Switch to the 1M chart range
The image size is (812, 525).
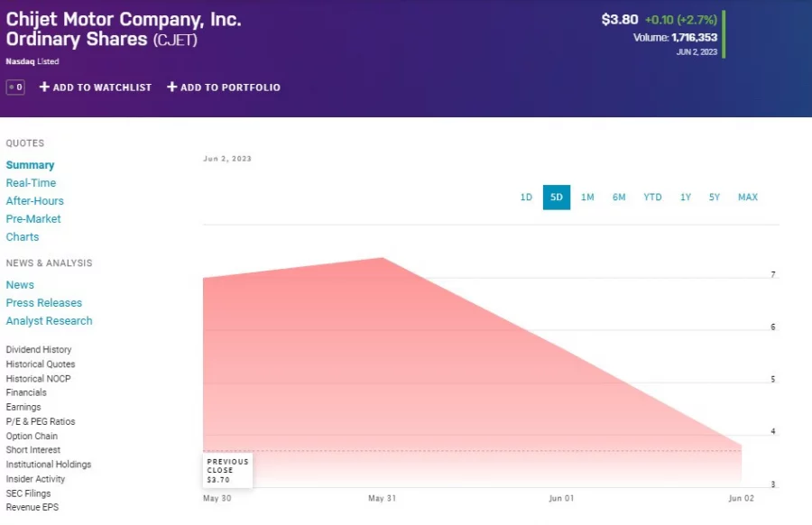coord(587,197)
